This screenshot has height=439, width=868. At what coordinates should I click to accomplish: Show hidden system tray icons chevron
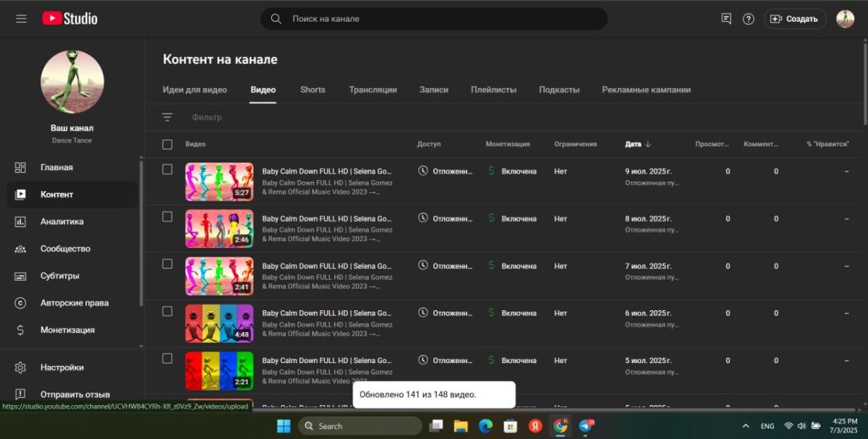pos(746,426)
